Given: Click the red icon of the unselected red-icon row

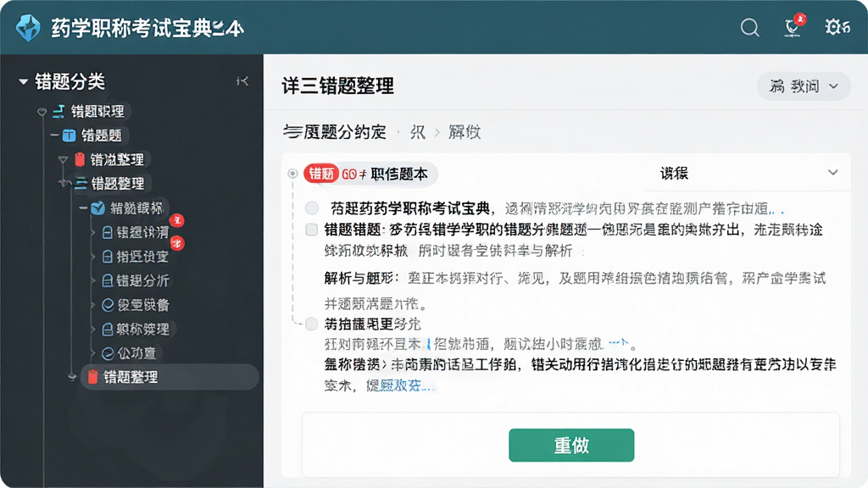Looking at the screenshot, I should 80,159.
